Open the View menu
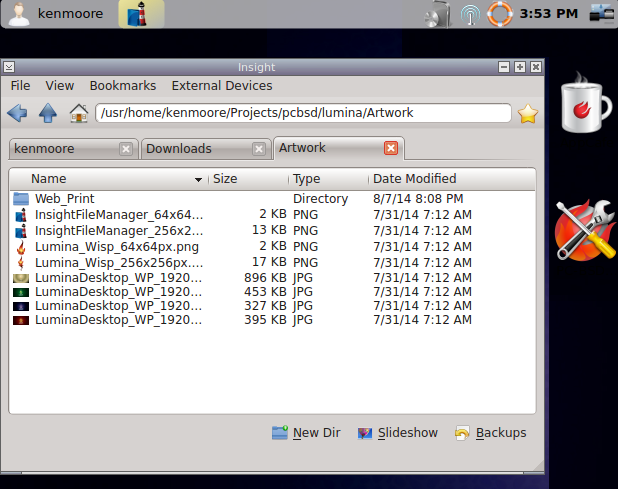The height and width of the screenshot is (489, 618). 60,86
